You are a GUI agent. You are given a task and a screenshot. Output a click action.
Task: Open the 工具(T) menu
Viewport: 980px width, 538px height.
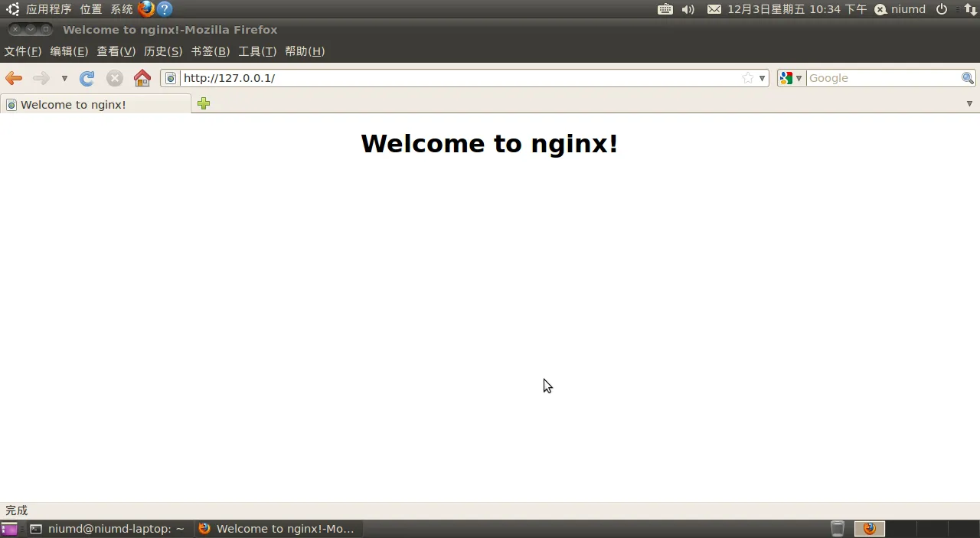click(x=257, y=51)
